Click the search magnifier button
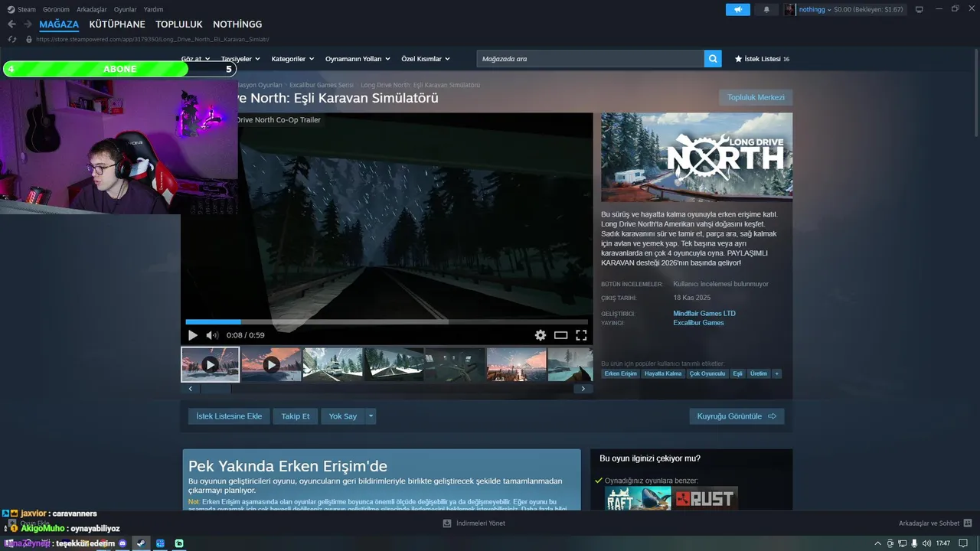 click(713, 59)
